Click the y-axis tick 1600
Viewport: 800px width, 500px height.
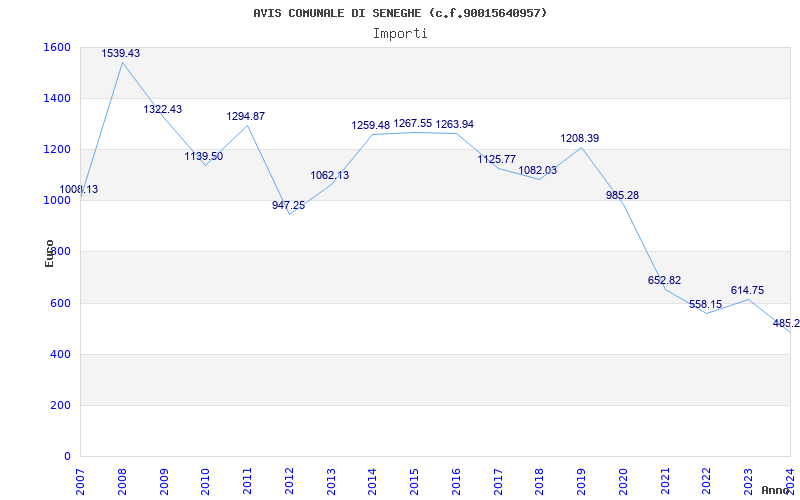click(x=57, y=47)
